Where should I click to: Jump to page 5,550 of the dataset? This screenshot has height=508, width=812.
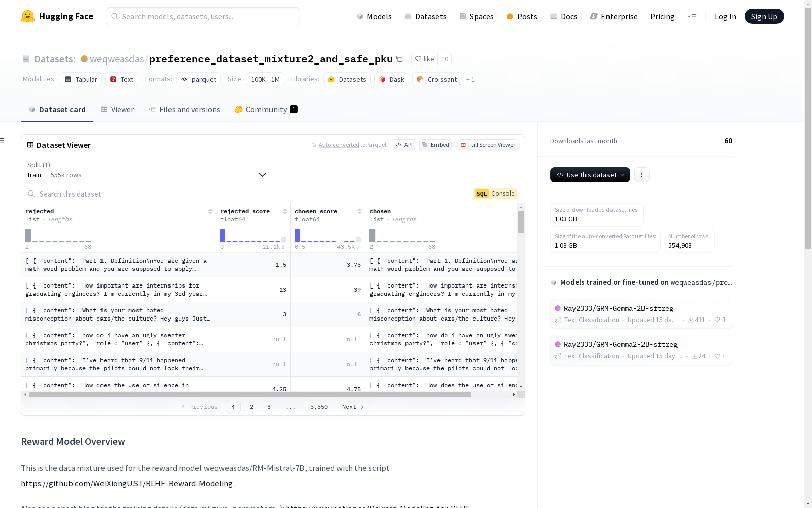(319, 407)
